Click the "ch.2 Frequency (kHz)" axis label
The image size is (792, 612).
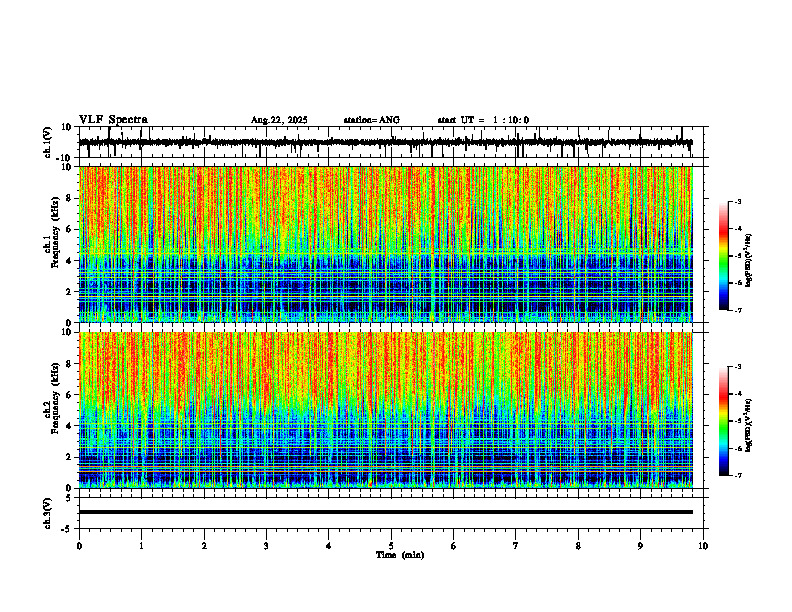53,398
